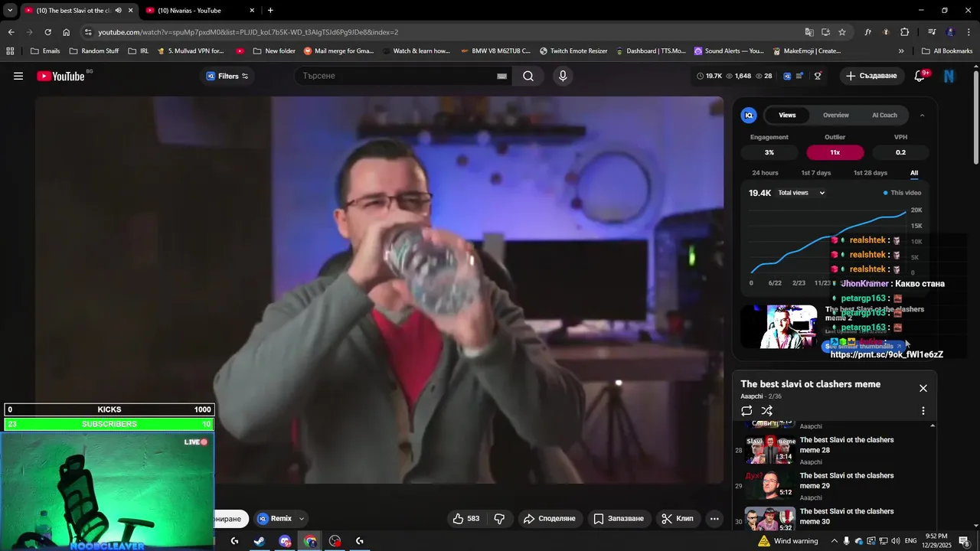Switch to the Overview tab

(835, 115)
